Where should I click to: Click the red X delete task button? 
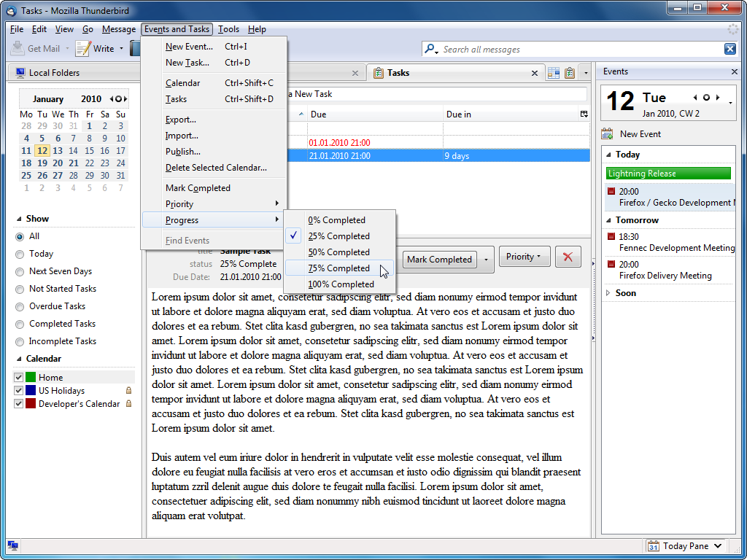pos(568,257)
